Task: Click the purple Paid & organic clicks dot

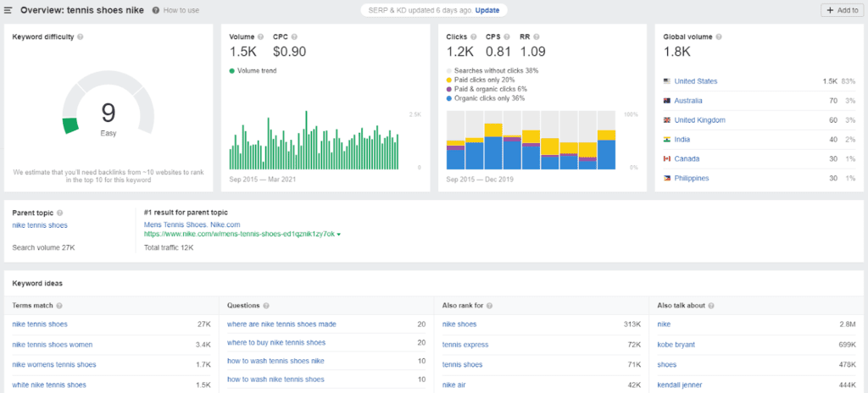Action: (449, 89)
